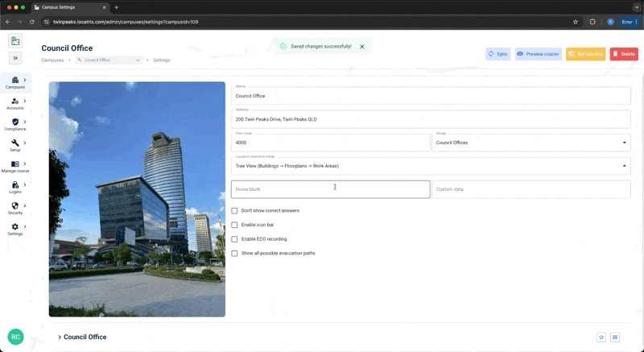Expand the sidebar with double-chevron button
Image resolution: width=644 pixels, height=352 pixels.
pos(15,58)
